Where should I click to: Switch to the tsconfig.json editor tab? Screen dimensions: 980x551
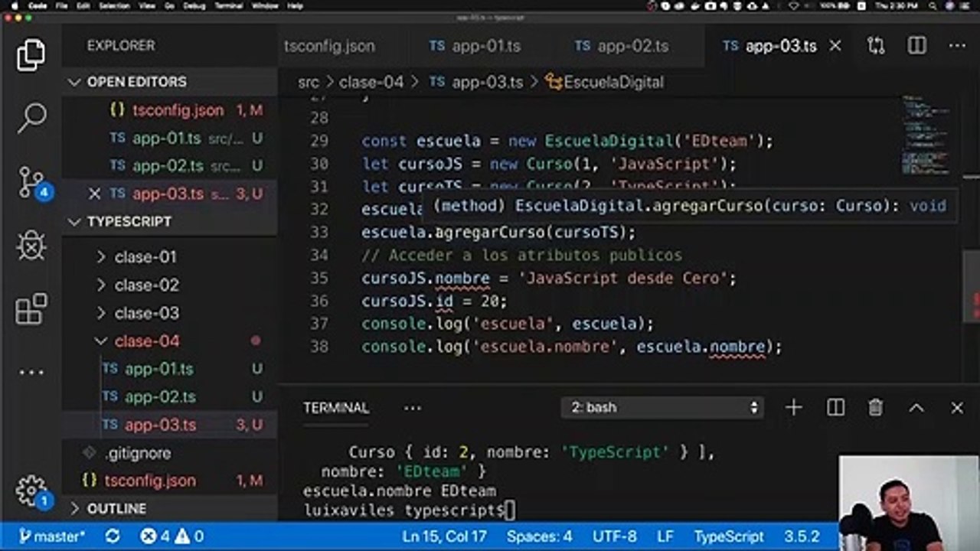[329, 46]
